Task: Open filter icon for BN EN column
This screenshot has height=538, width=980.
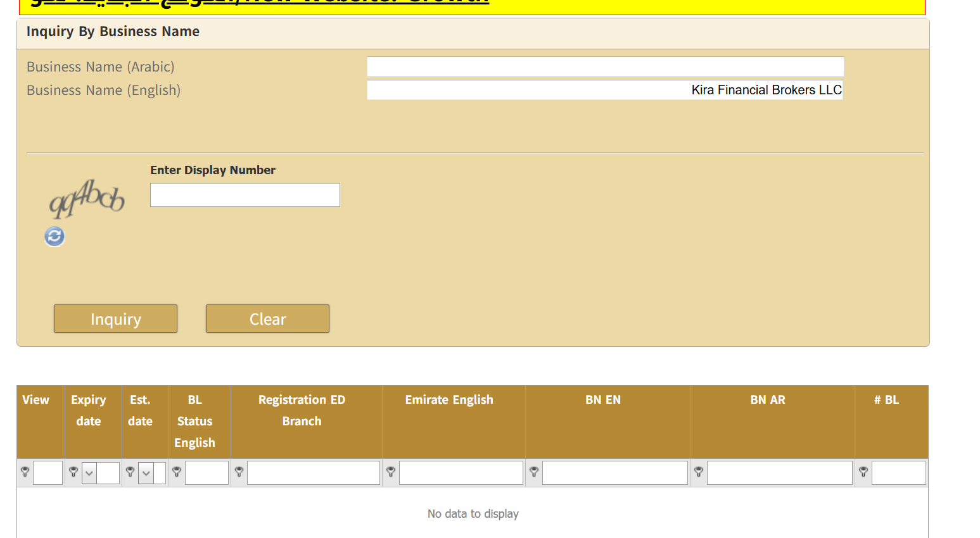Action: [534, 472]
